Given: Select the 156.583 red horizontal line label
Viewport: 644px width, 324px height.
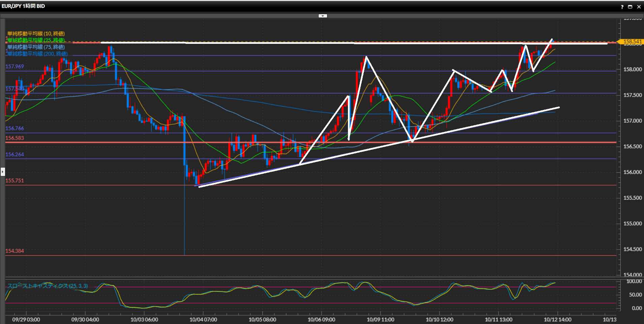Looking at the screenshot, I should coord(15,138).
